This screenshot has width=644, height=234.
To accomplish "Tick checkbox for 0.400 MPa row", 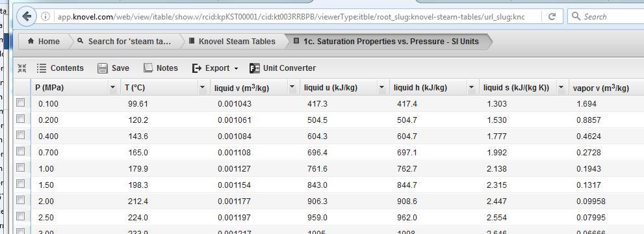I will (21, 135).
